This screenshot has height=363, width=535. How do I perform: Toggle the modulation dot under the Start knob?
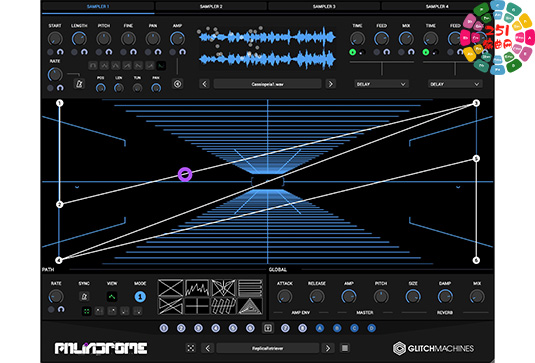(x=50, y=52)
